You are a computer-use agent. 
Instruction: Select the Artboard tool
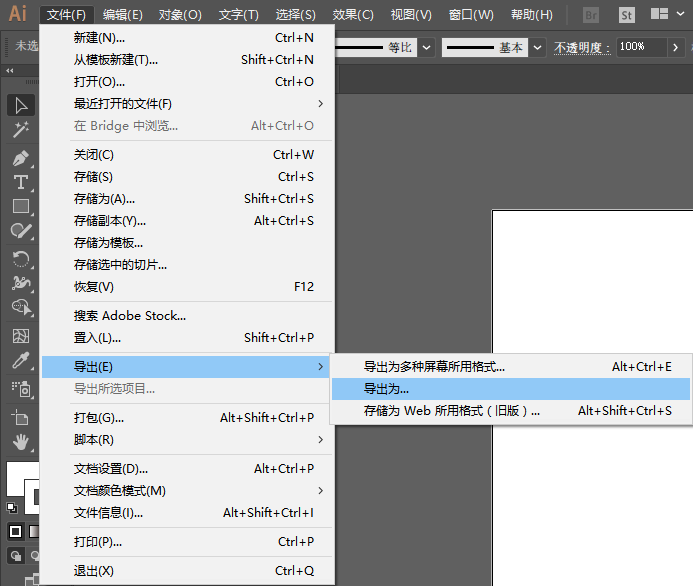21,418
